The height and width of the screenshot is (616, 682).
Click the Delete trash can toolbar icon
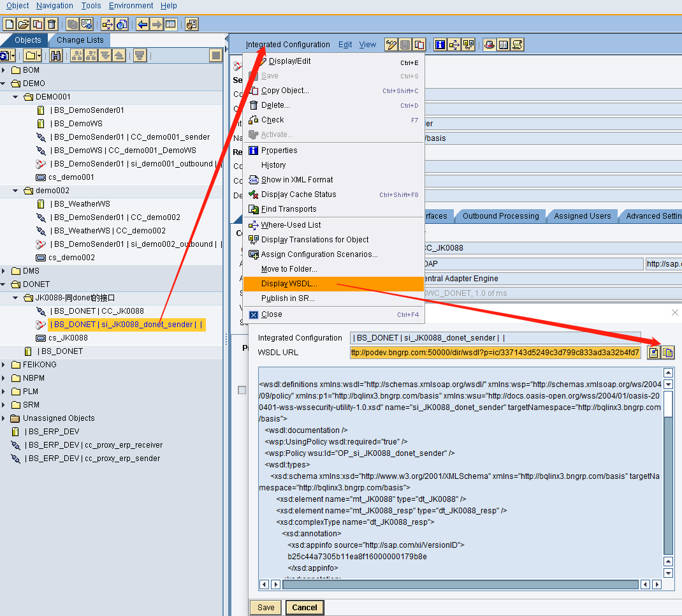coord(51,24)
